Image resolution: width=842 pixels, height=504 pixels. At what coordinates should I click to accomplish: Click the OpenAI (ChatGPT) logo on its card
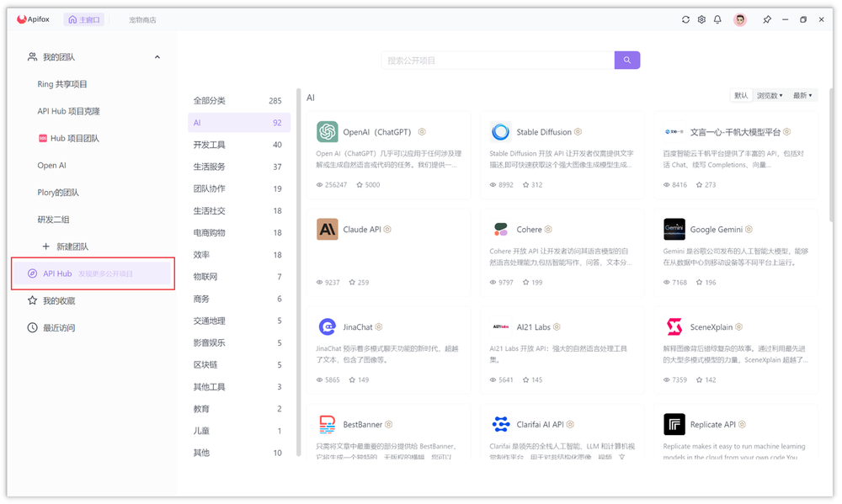328,131
